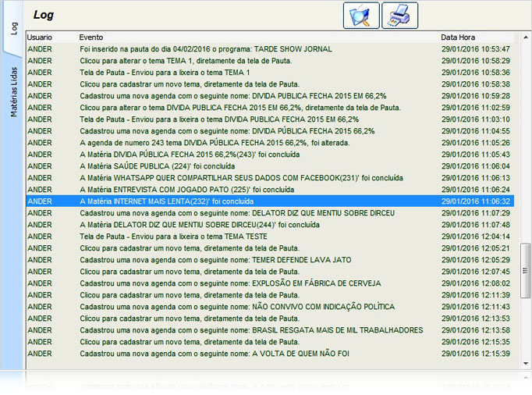Click the Data Hora column header
Image resolution: width=532 pixels, height=395 pixels.
(x=458, y=37)
